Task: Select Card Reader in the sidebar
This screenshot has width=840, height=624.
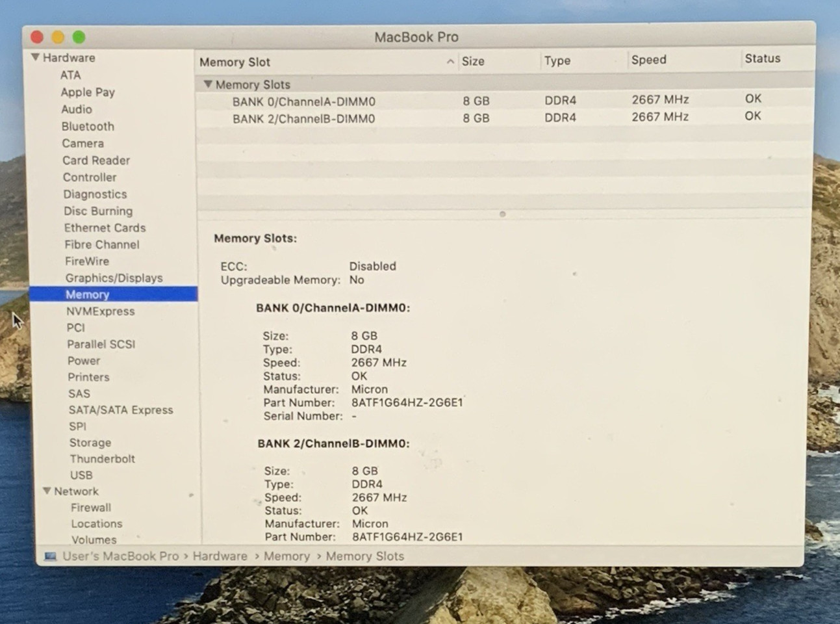Action: coord(96,160)
